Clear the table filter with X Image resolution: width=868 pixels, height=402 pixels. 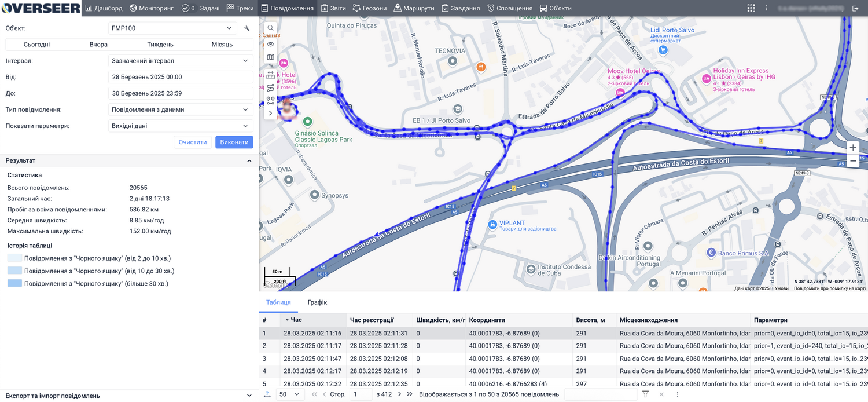(661, 394)
